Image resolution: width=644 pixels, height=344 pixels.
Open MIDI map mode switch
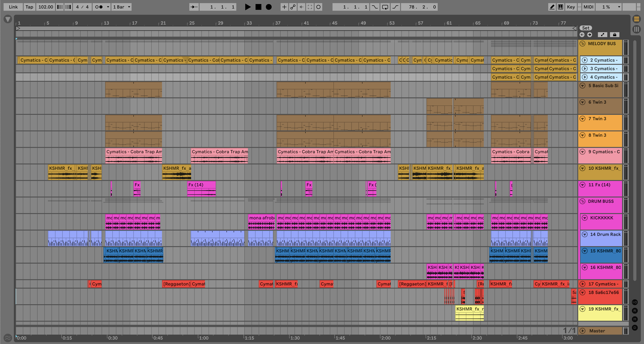coord(588,7)
